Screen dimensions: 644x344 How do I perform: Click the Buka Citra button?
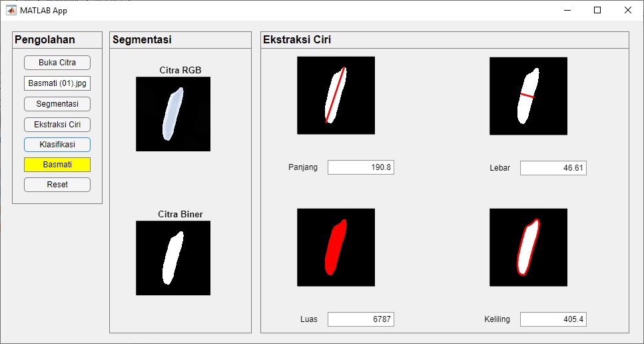pos(57,63)
